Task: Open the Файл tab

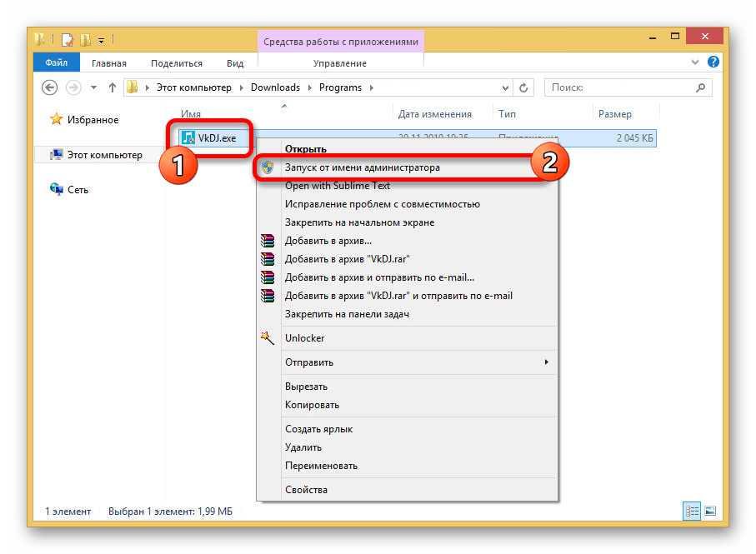Action: tap(57, 62)
